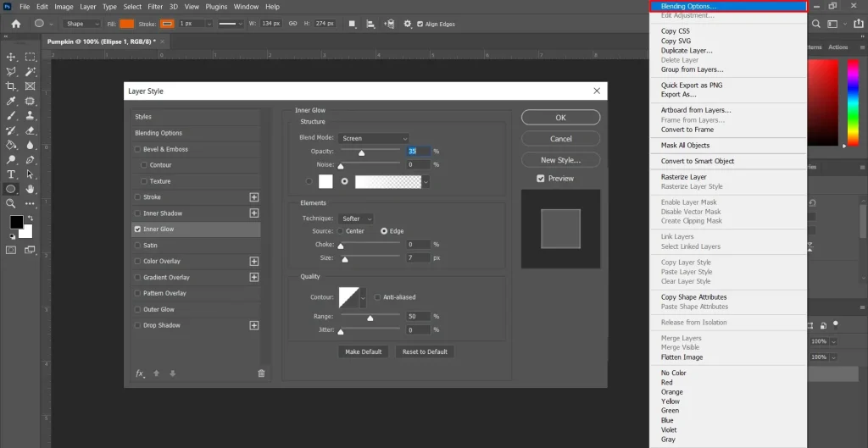Select the Magic Wand tool

[x=30, y=71]
